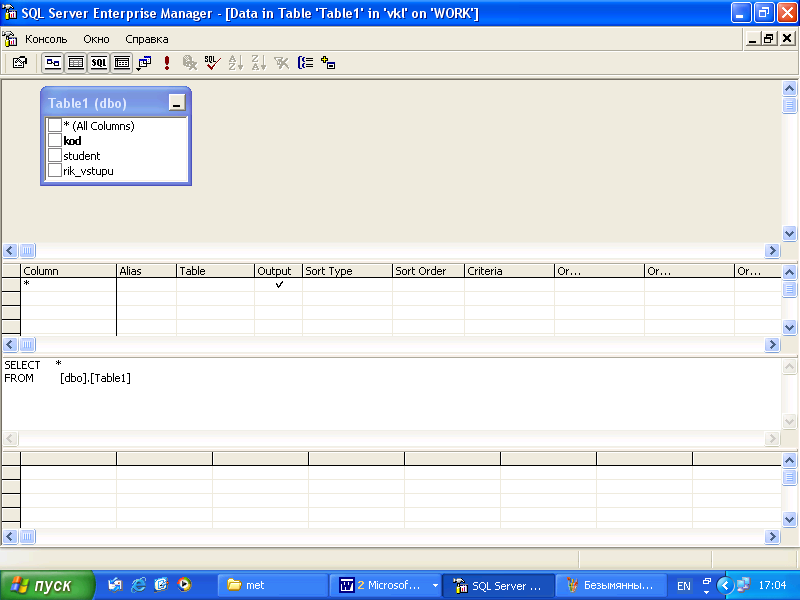Click diagram pane scroll up arrow
Viewport: 800px width, 600px height.
789,89
